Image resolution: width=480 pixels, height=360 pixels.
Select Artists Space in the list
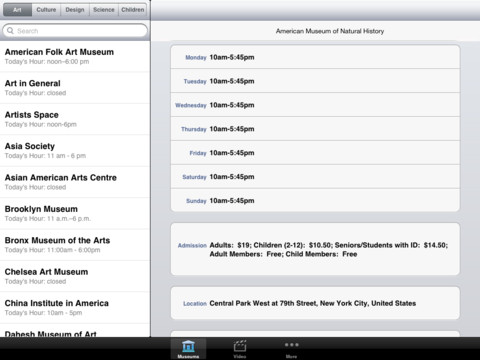click(x=75, y=119)
